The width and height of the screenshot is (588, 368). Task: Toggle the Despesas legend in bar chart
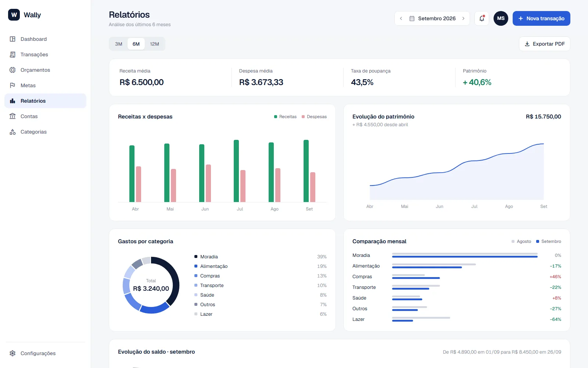pyautogui.click(x=314, y=117)
